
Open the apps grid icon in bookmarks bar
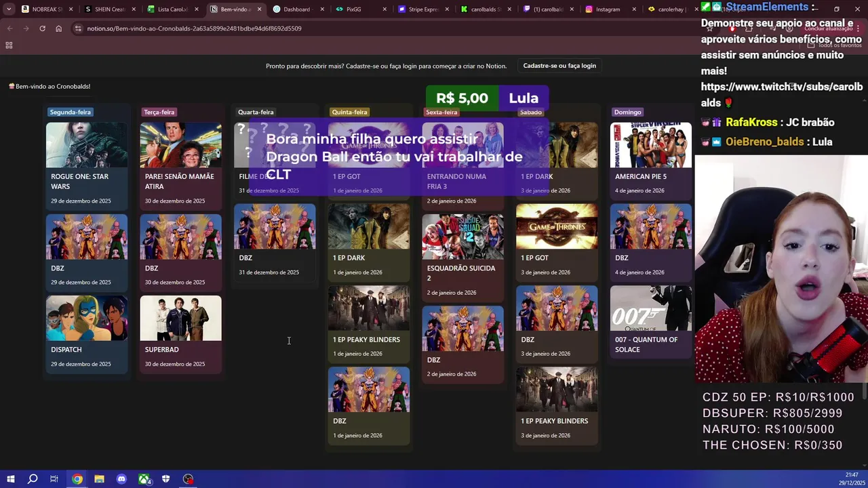[x=9, y=45]
